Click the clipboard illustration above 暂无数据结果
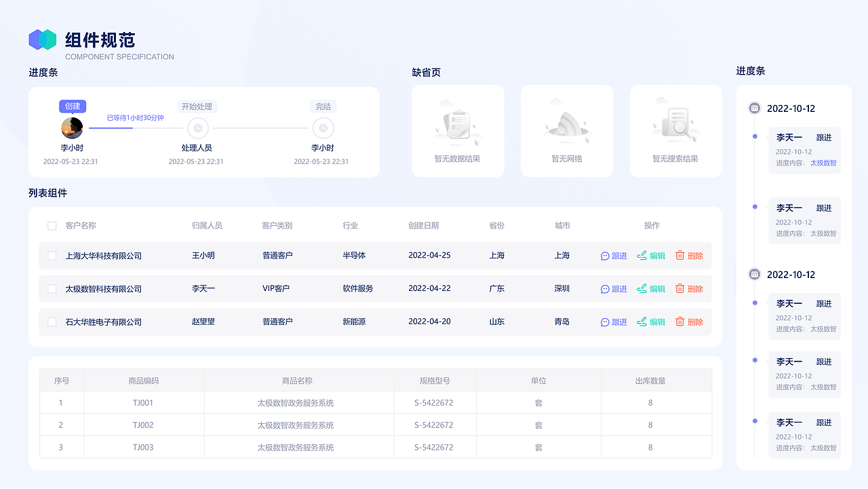Viewport: 868px width, 489px height. point(458,122)
